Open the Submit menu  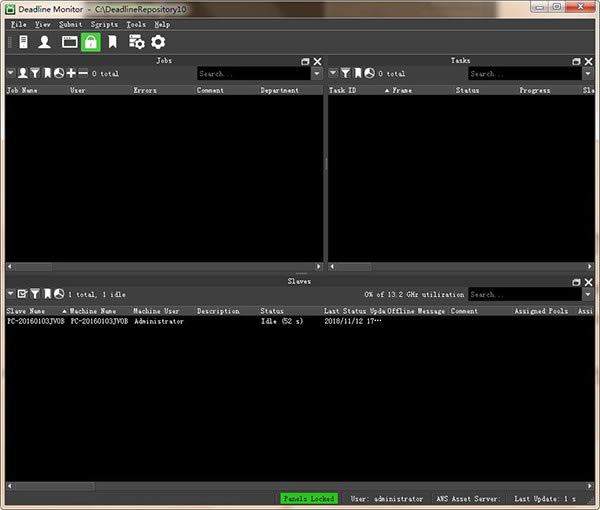point(71,23)
